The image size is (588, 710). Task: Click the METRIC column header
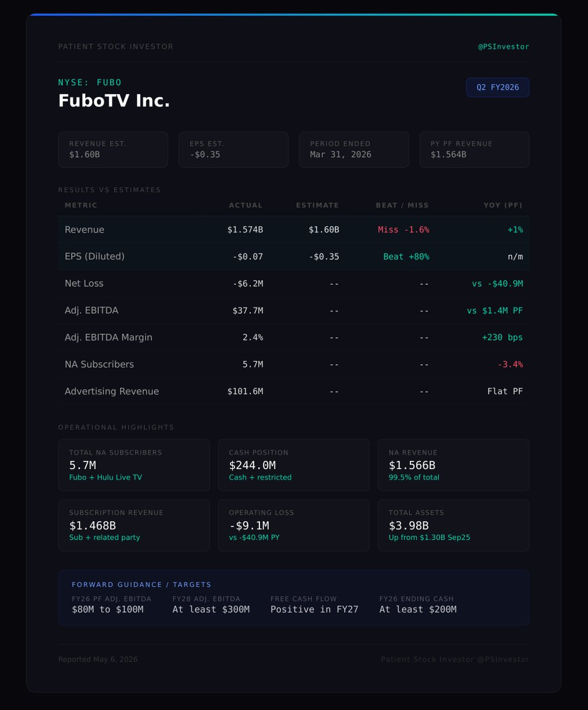[x=81, y=205]
